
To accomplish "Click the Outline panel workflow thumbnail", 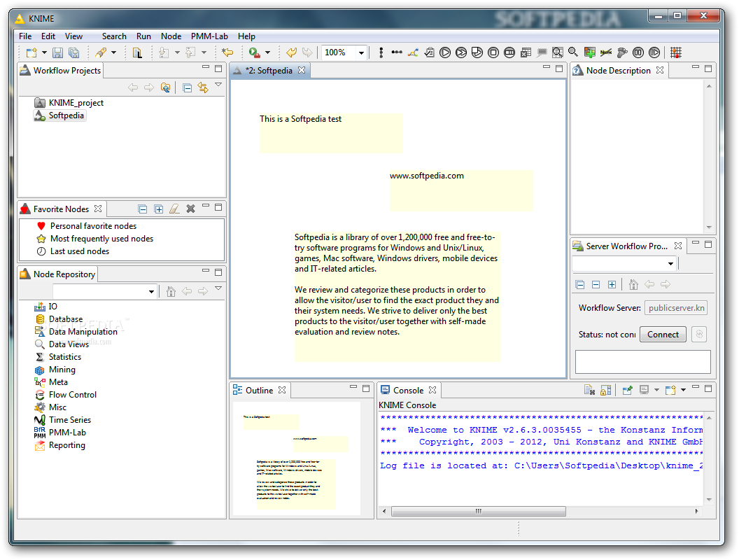I will tap(297, 458).
